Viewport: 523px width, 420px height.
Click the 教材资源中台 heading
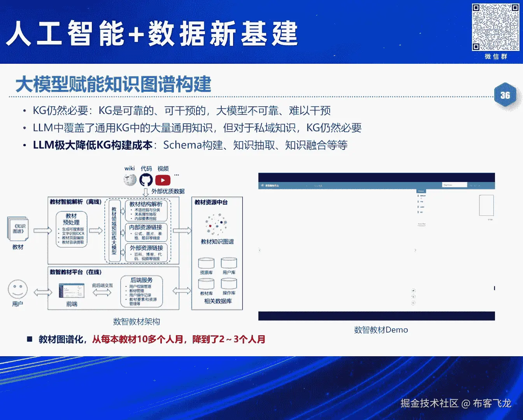[x=211, y=202]
